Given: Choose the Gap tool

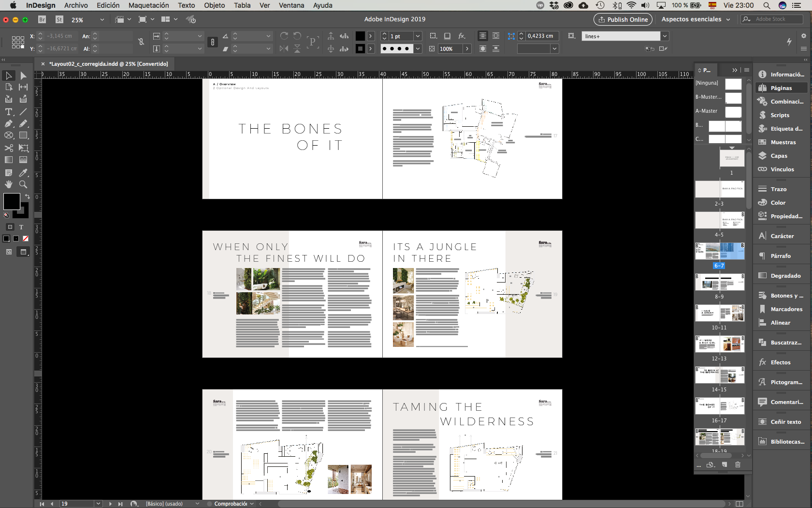Looking at the screenshot, I should [23, 87].
